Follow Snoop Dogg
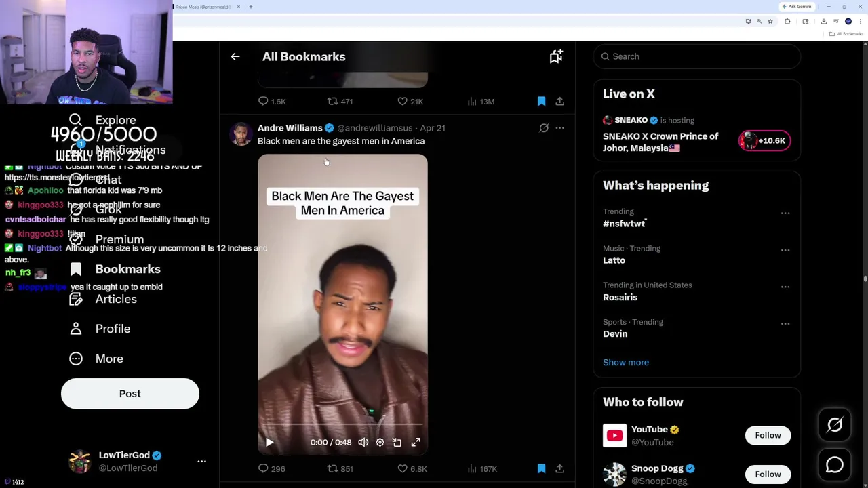 point(768,474)
